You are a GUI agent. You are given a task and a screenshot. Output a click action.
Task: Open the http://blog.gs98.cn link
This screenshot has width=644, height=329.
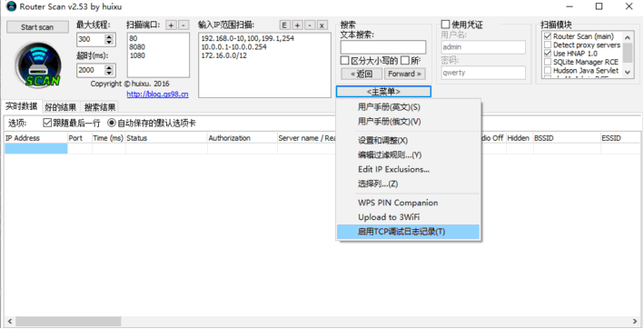tap(158, 95)
